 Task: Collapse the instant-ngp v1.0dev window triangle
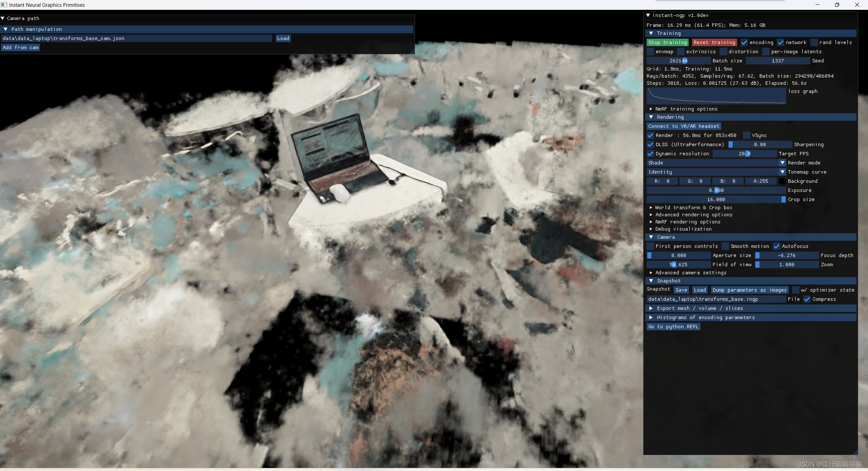648,15
